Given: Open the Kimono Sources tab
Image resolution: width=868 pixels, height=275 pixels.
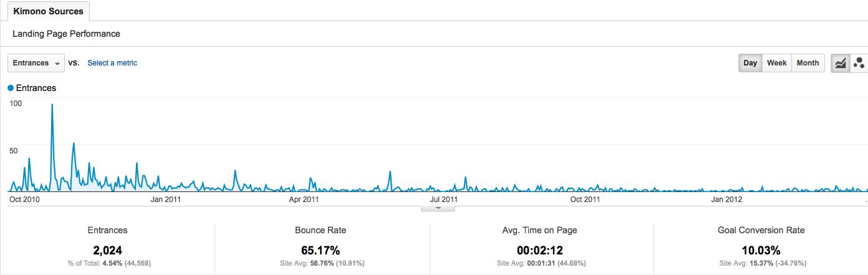Looking at the screenshot, I should (48, 11).
